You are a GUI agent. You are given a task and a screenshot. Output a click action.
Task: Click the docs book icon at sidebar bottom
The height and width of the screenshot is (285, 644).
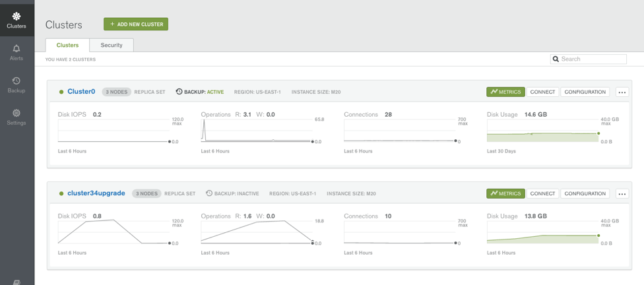(16, 282)
